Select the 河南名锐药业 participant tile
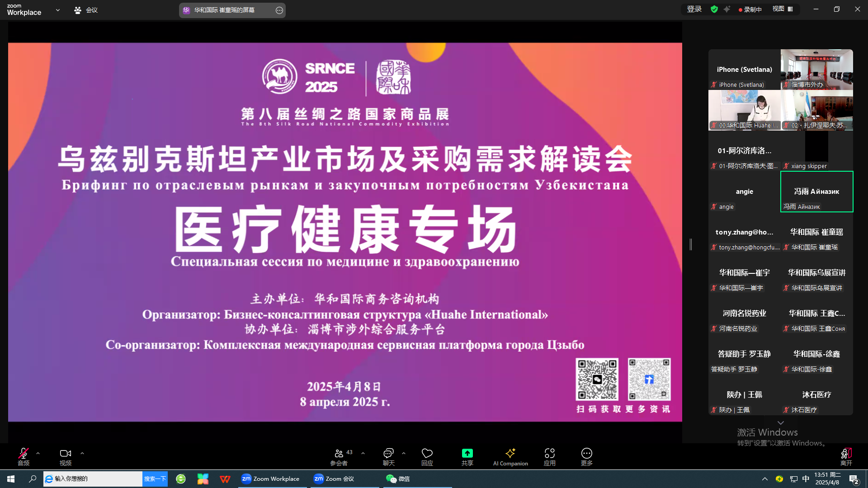 (x=745, y=313)
